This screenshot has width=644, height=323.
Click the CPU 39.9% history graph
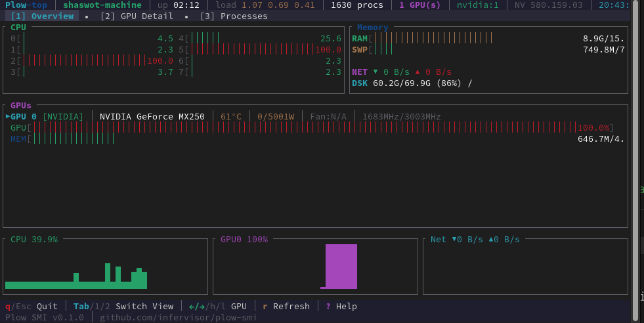pos(105,267)
